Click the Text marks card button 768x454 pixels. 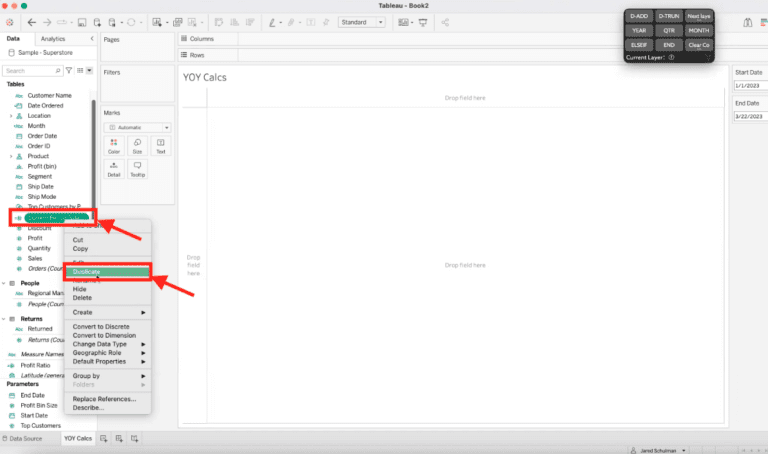(x=161, y=146)
